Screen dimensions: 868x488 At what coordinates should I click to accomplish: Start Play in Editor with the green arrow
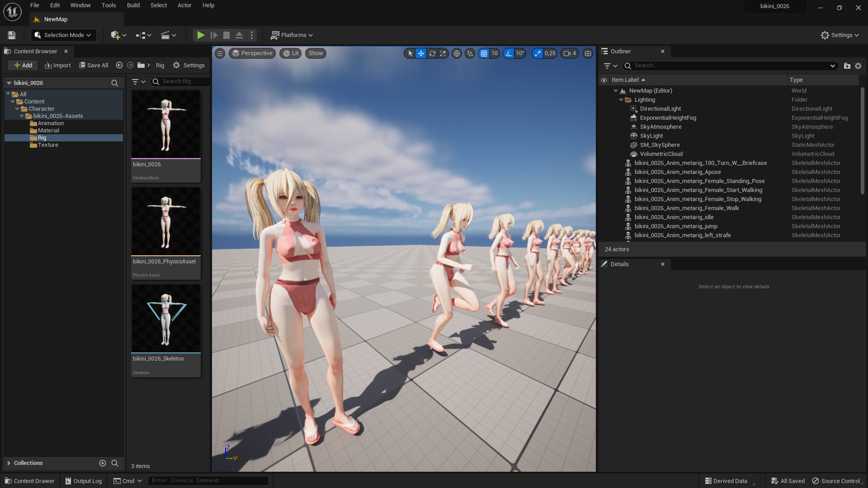(200, 35)
